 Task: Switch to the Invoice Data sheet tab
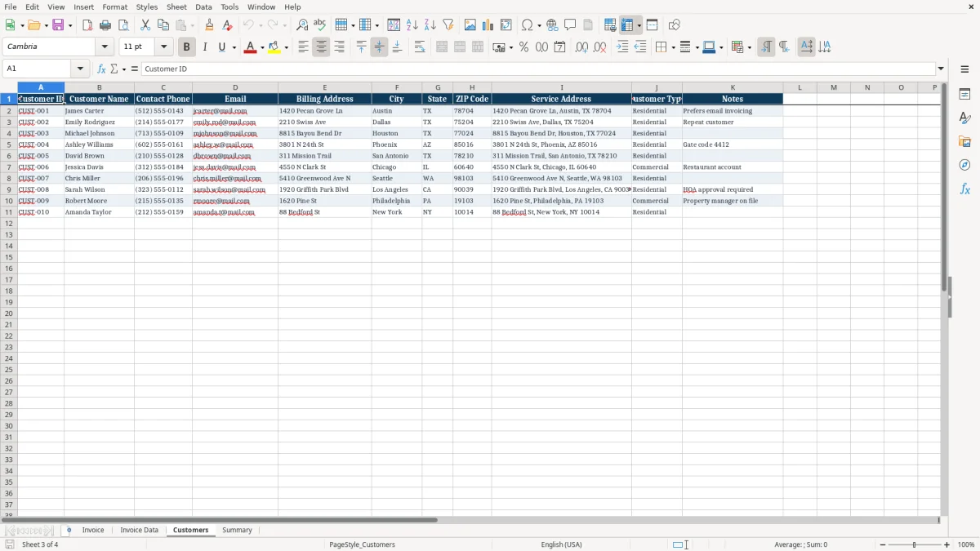point(140,531)
